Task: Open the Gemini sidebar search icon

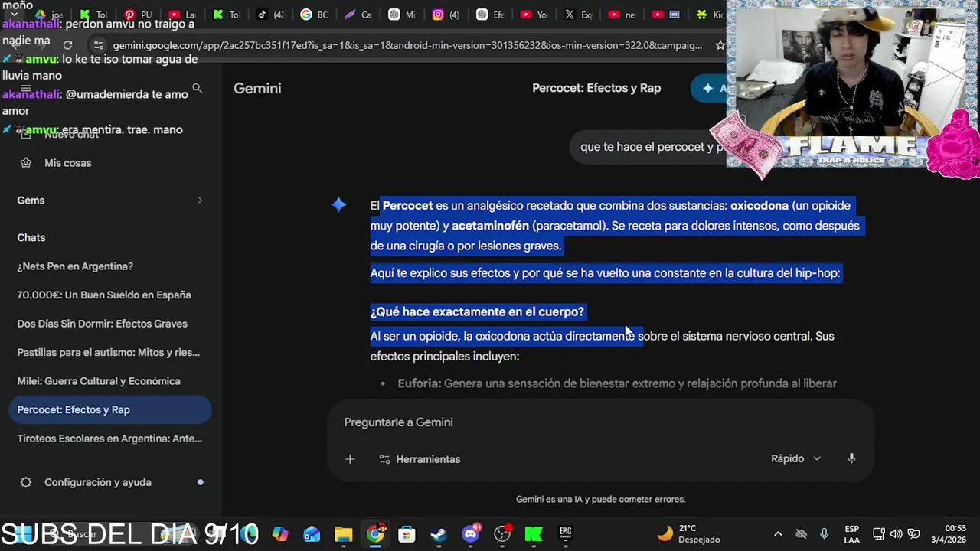Action: tap(197, 89)
